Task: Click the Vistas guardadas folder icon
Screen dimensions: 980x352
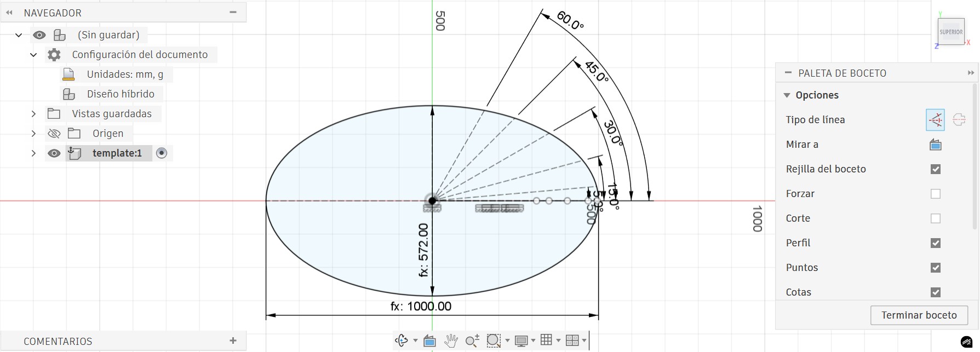Action: click(x=54, y=114)
